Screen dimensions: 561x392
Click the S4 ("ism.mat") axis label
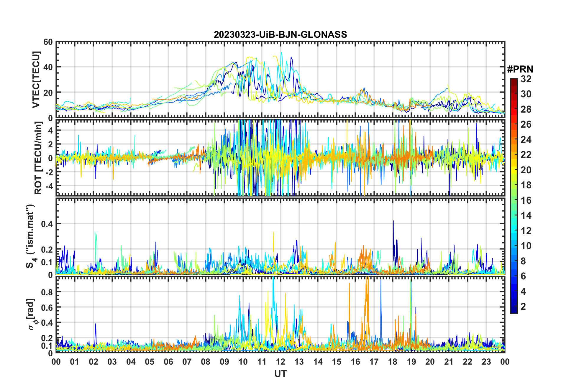(x=30, y=236)
